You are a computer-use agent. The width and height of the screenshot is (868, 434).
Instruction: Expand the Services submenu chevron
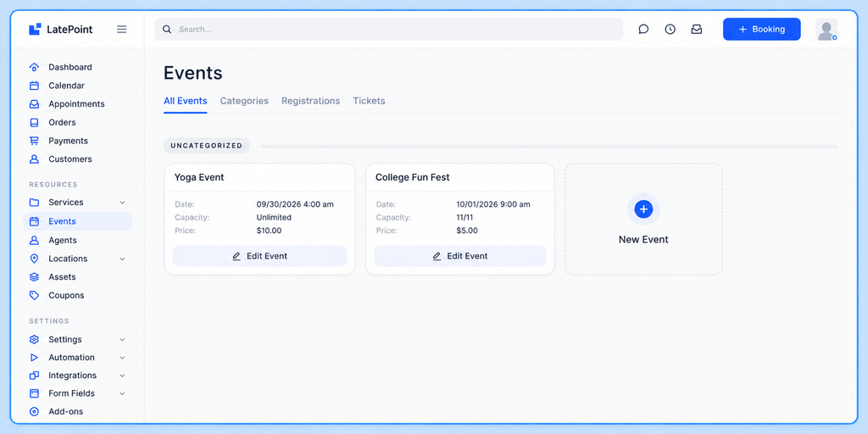click(122, 203)
